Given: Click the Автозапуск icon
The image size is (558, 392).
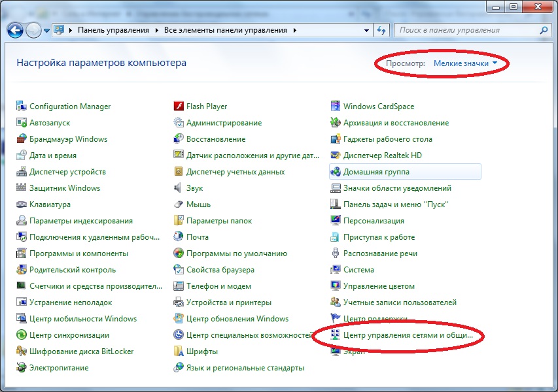Looking at the screenshot, I should point(22,122).
